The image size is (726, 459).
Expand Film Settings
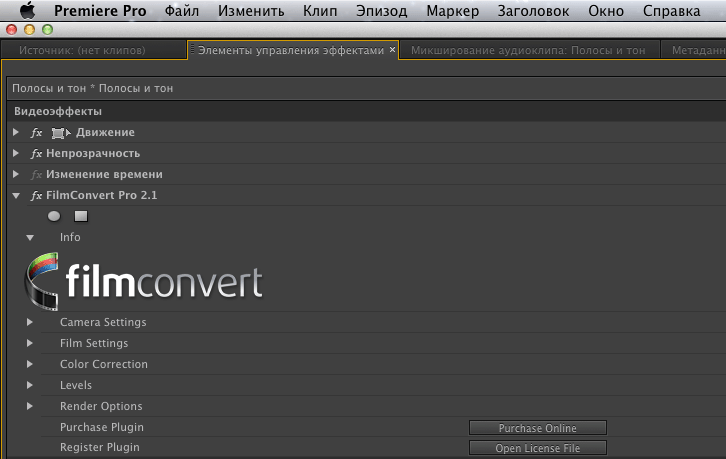click(30, 343)
